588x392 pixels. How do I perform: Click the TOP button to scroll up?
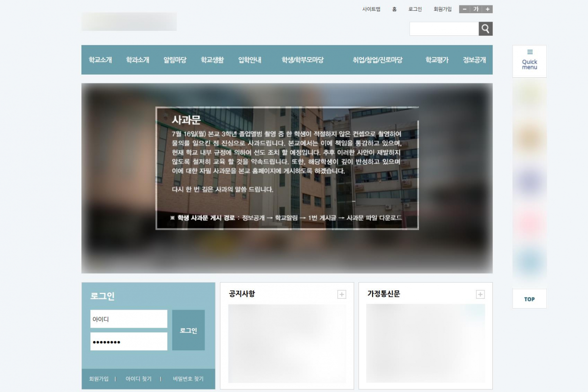point(529,298)
